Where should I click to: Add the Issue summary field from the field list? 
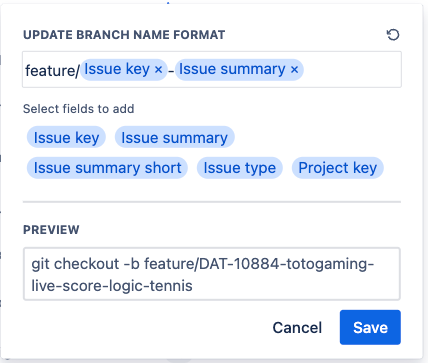pos(174,138)
